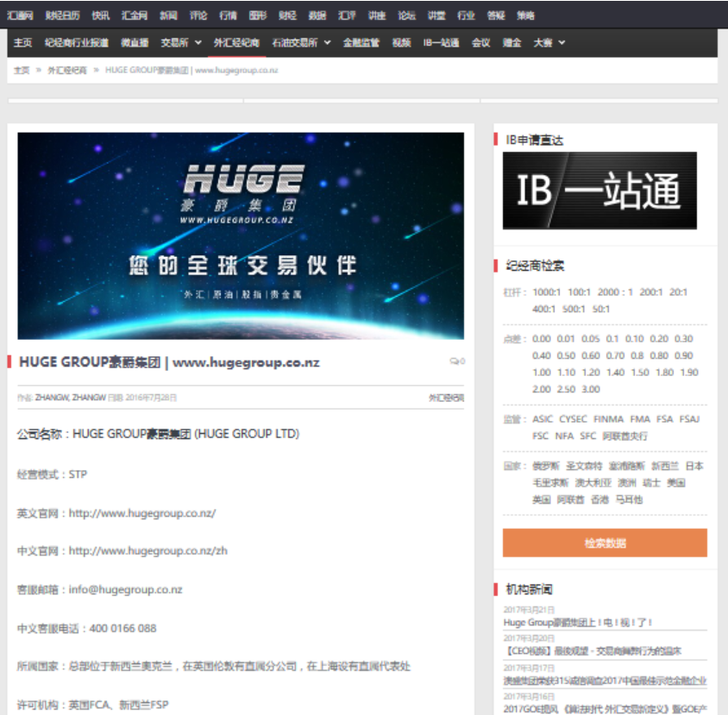Click IB一站通 in the navigation bar
The height and width of the screenshot is (715, 728).
coord(441,43)
